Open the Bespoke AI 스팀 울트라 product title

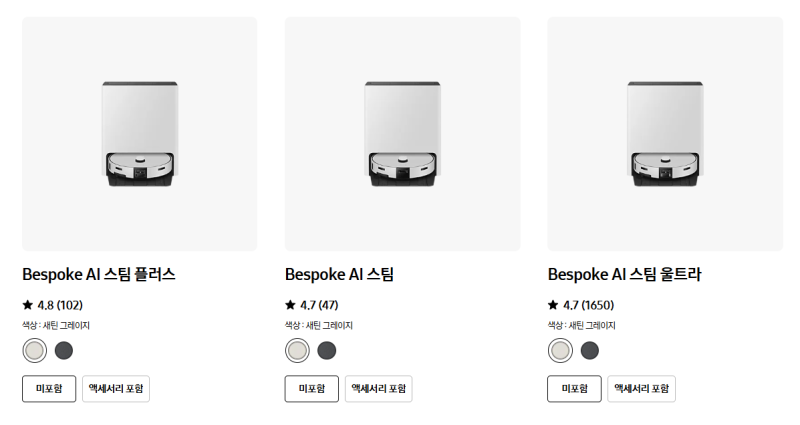(x=624, y=274)
